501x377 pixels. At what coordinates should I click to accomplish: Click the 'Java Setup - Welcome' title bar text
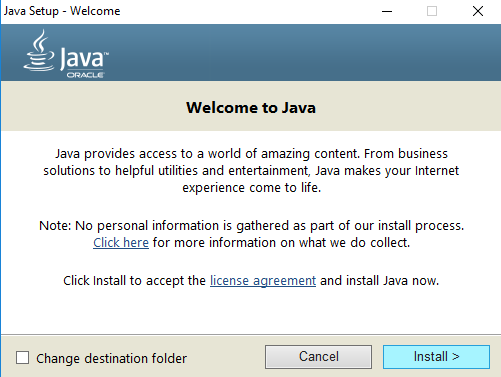click(62, 11)
